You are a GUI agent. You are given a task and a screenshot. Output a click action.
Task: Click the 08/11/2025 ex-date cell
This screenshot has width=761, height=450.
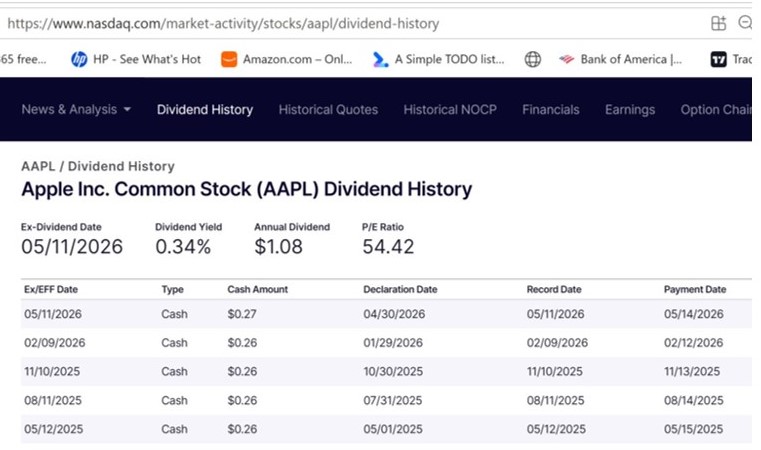pyautogui.click(x=53, y=400)
